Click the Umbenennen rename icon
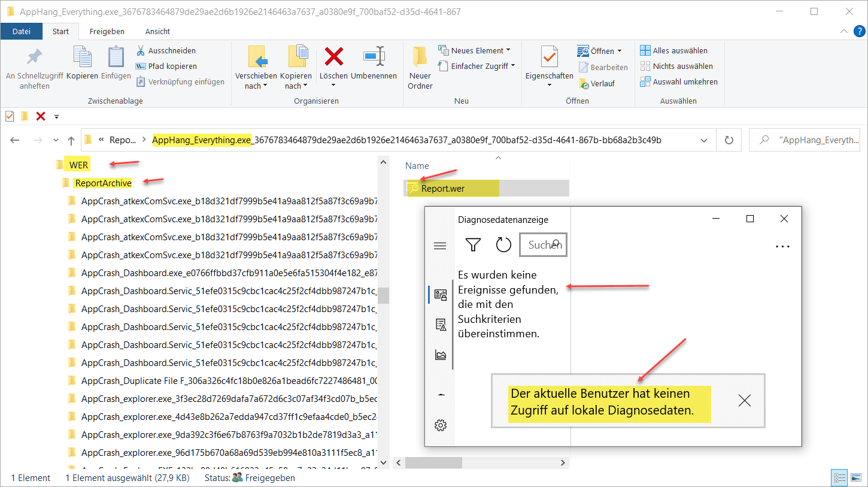This screenshot has width=868, height=487. 374,58
